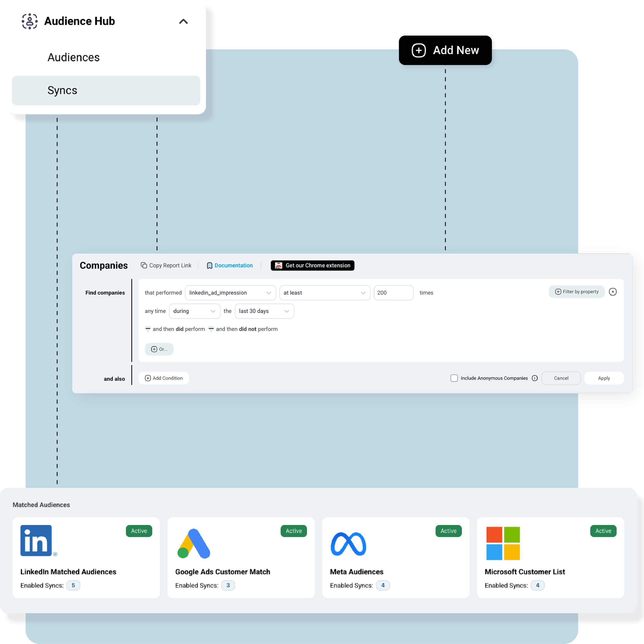Click the Cancel button
644x644 pixels.
pyautogui.click(x=561, y=378)
